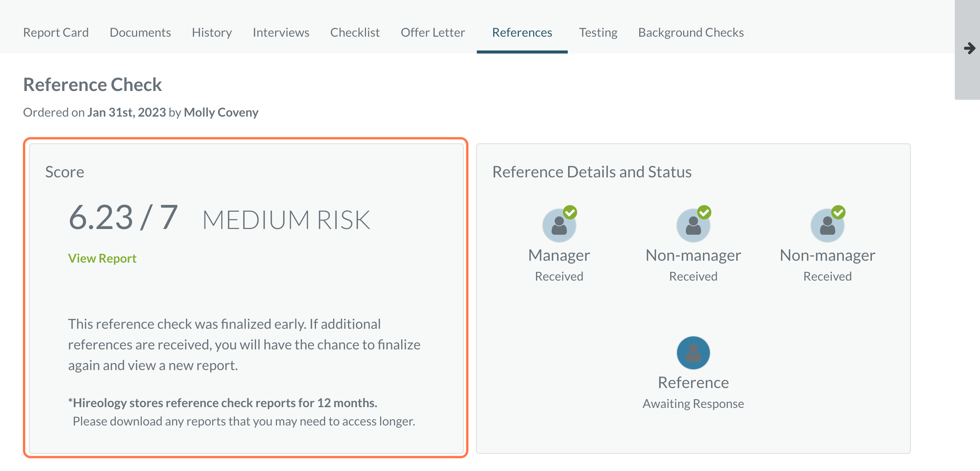Go to the History tab

click(212, 32)
